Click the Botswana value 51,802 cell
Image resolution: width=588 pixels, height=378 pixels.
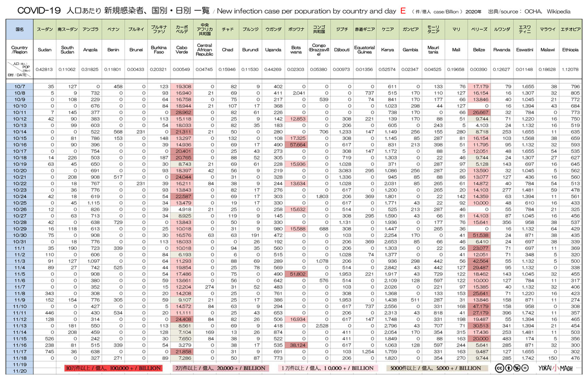295,275
